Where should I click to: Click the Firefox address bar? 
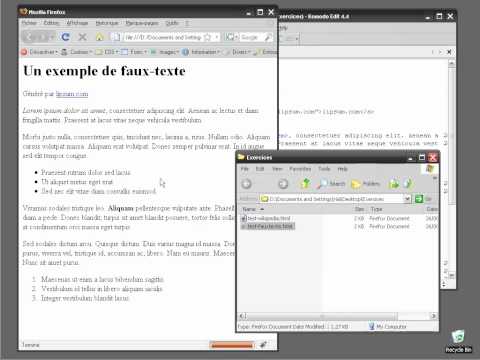point(163,37)
